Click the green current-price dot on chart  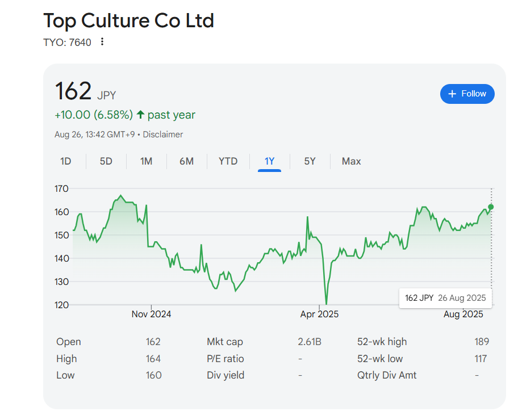click(491, 207)
